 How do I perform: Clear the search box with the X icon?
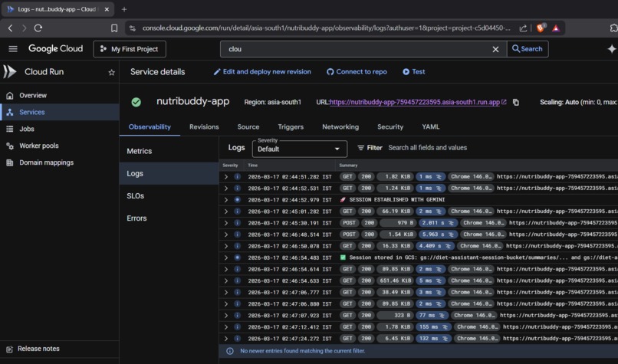495,49
